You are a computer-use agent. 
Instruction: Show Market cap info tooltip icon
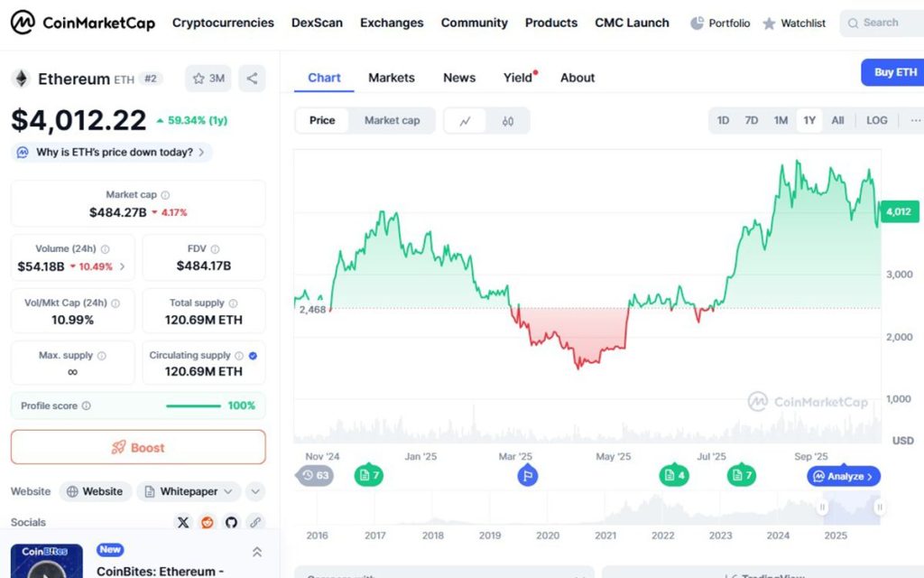coord(166,195)
